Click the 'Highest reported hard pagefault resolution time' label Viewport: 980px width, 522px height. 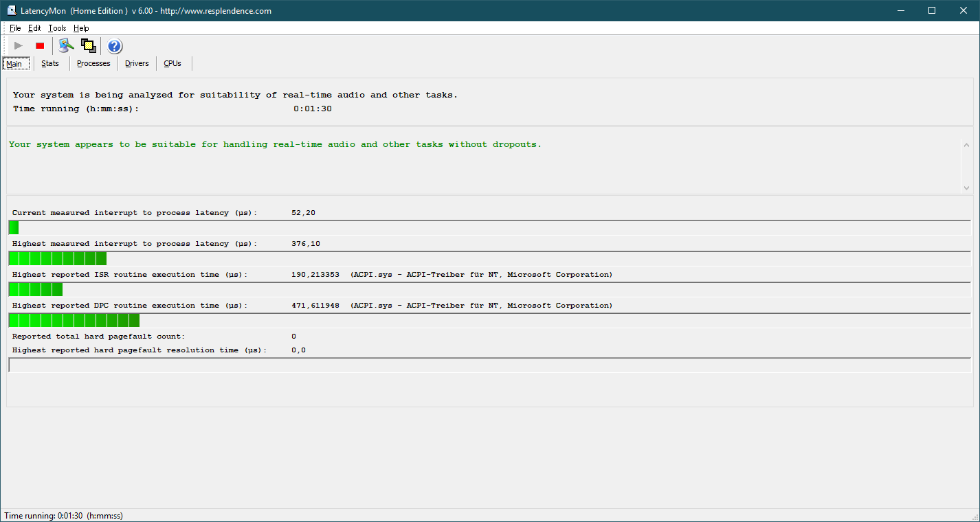139,350
